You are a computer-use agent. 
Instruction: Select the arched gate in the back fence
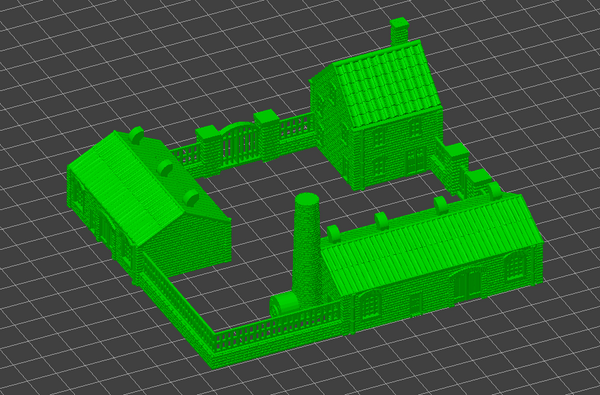(240, 143)
